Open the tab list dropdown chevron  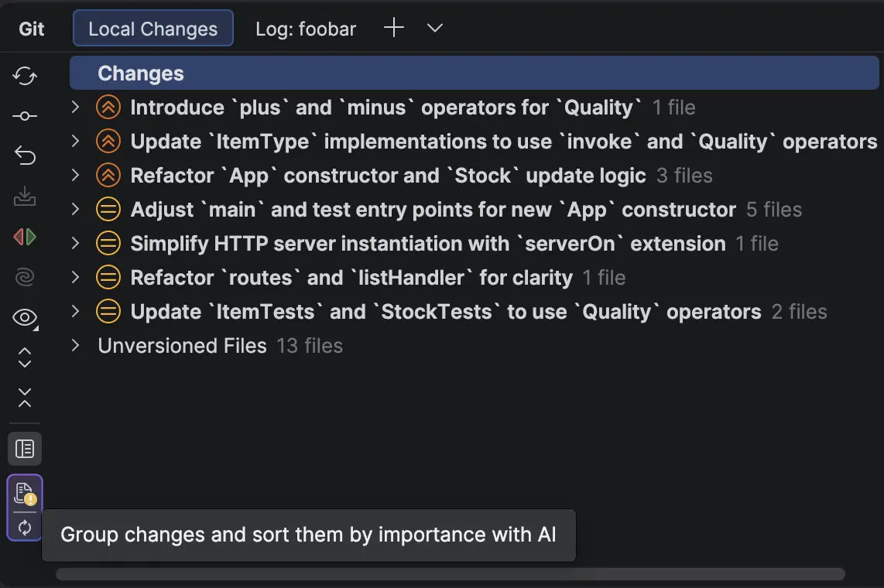click(x=435, y=29)
